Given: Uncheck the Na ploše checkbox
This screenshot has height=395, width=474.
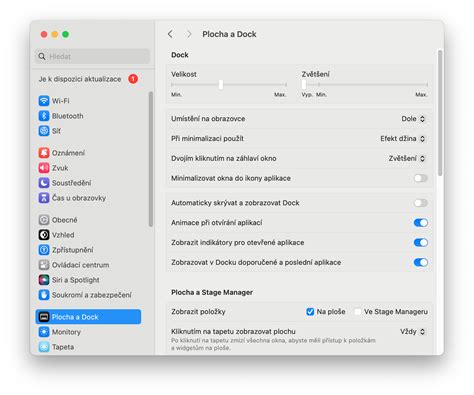Looking at the screenshot, I should click(310, 312).
